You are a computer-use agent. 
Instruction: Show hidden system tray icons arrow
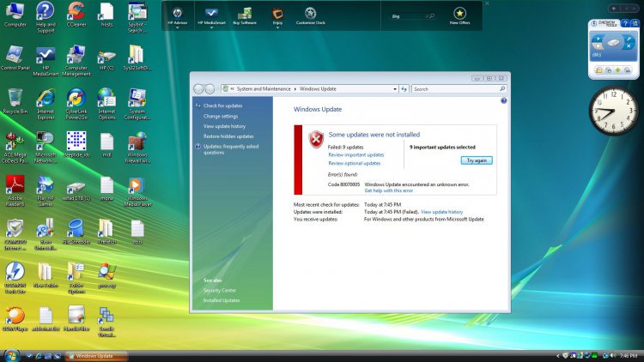558,355
